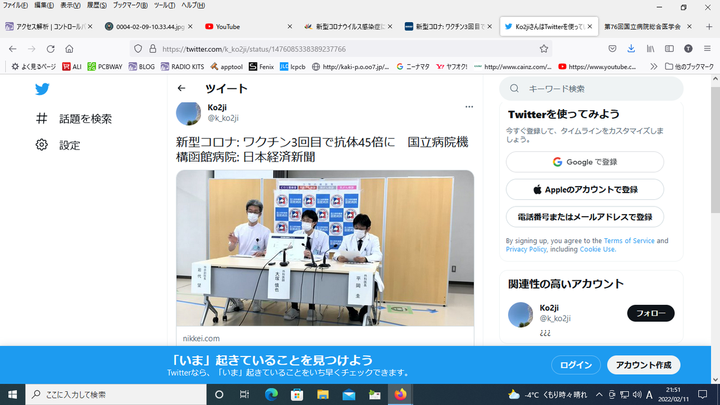Viewport: 720px width, 405px height.
Task: Register with phone number or email button
Action: 584,216
